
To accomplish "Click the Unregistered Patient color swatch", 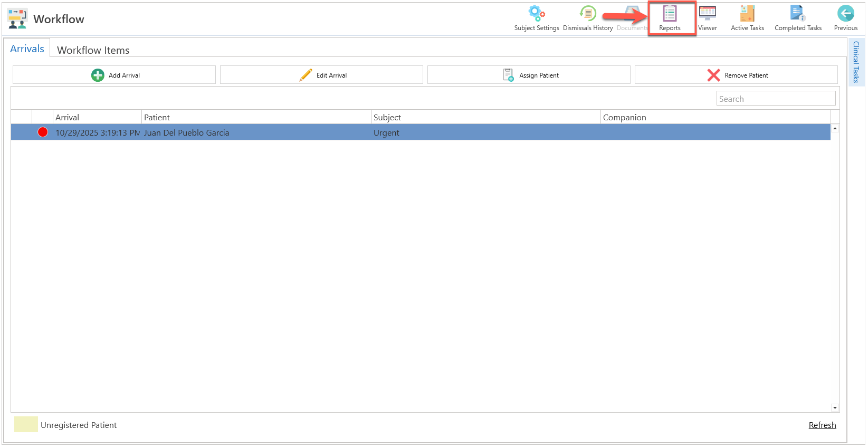I will tap(26, 424).
